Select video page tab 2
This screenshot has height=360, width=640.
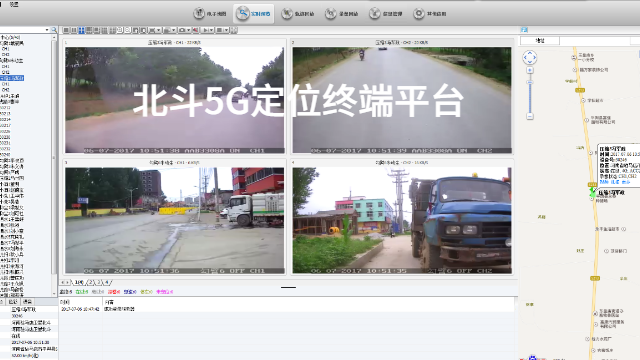tap(91, 282)
